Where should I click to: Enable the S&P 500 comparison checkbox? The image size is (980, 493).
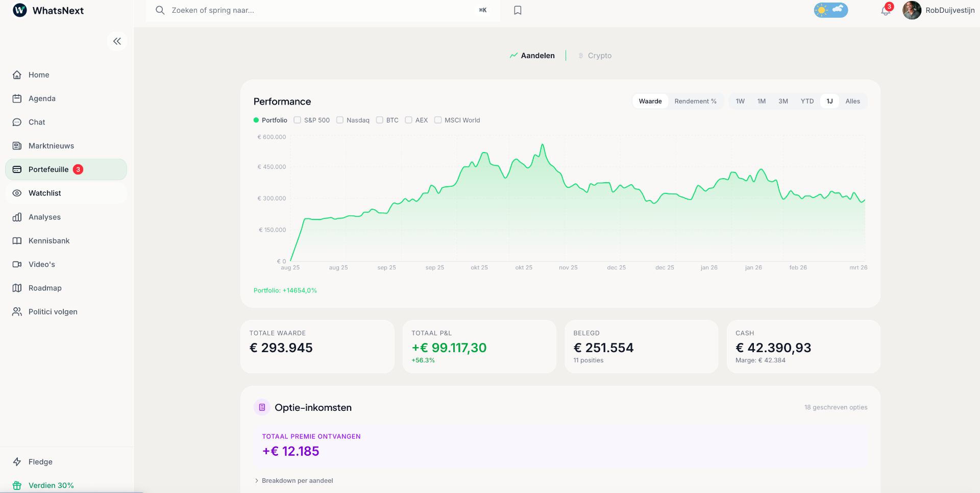click(298, 120)
